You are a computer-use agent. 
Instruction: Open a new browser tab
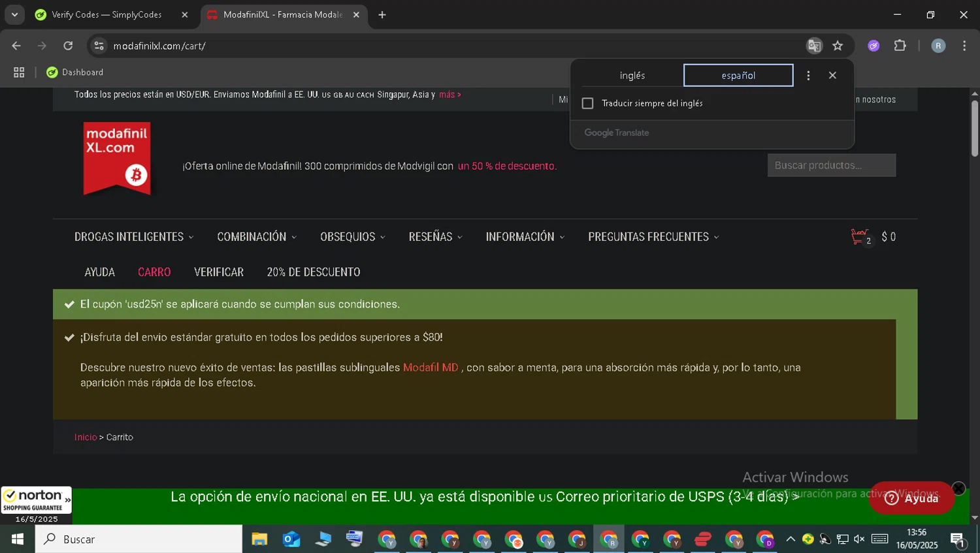[382, 14]
